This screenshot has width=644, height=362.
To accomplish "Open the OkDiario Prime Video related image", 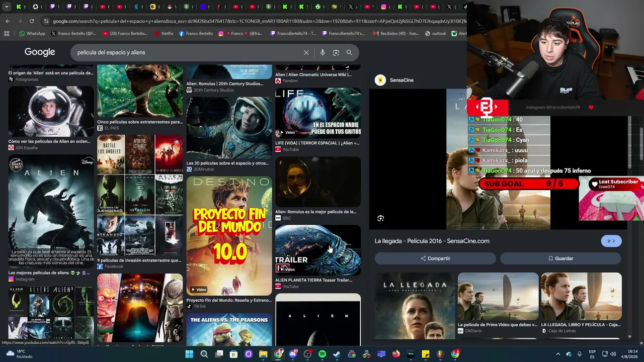I will click(x=498, y=297).
